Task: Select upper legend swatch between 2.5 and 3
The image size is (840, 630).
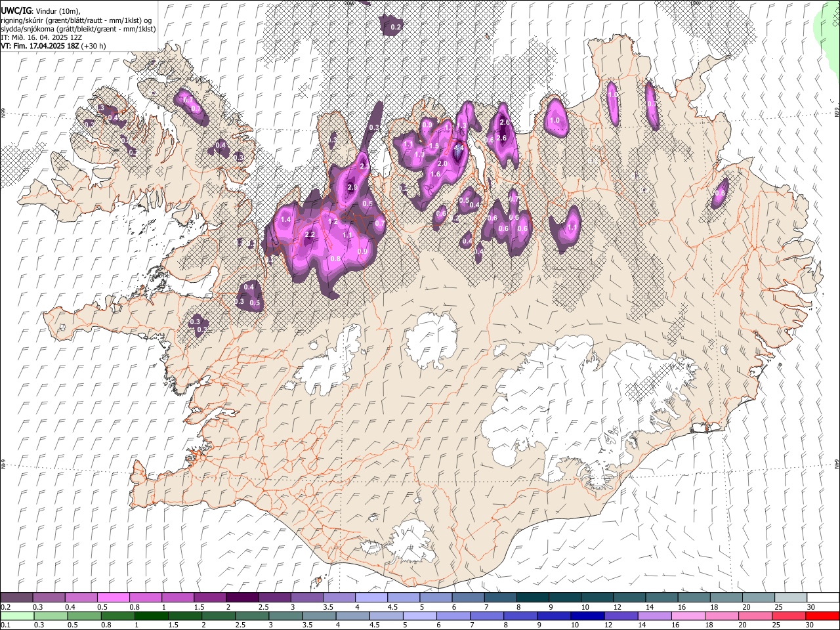Action: [274, 597]
